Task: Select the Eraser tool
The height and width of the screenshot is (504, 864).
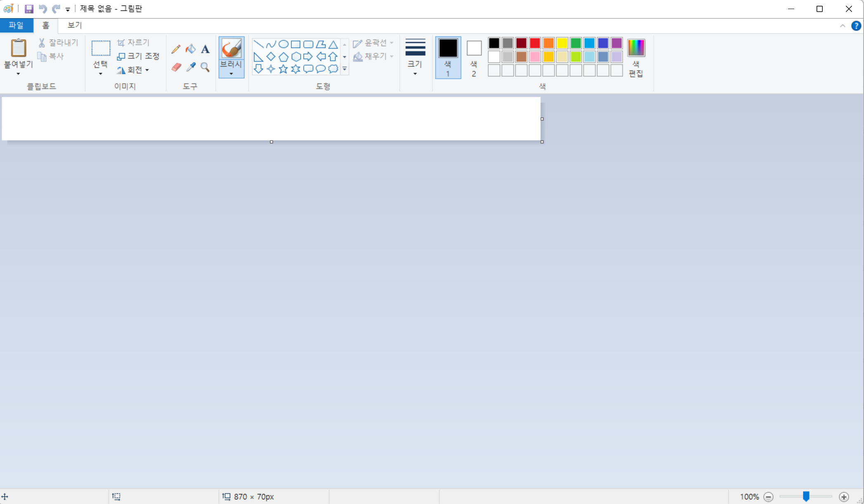Action: 176,67
